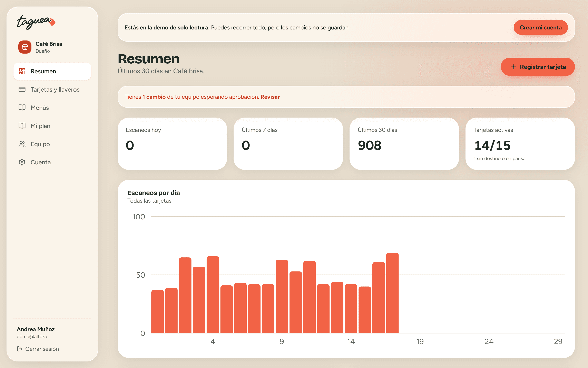Click the Tarjetas y llaveros card icon

click(22, 90)
